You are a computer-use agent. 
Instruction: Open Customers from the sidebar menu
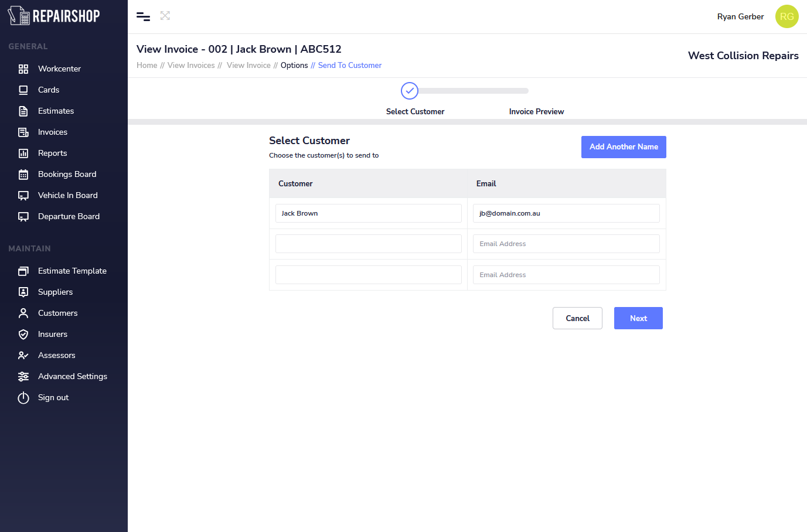[x=57, y=313]
